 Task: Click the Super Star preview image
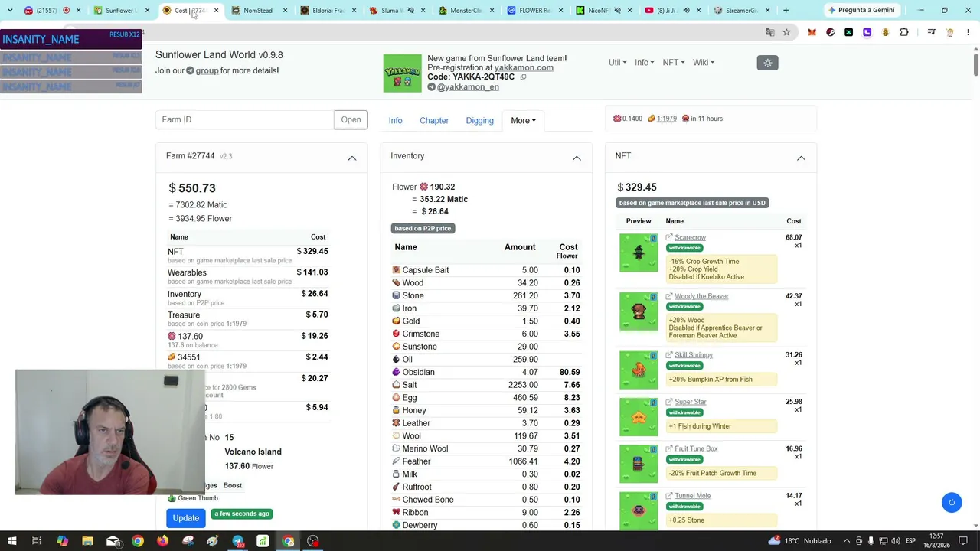pos(639,417)
